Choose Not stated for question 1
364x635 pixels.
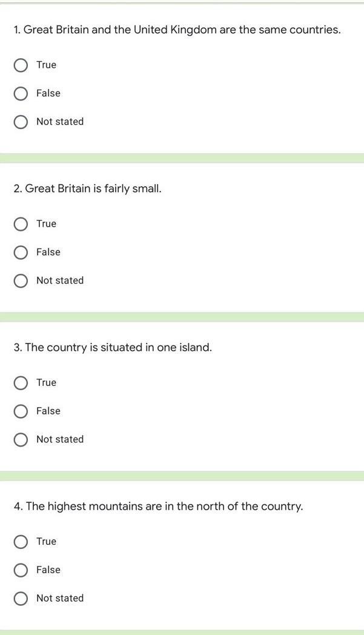(21, 122)
